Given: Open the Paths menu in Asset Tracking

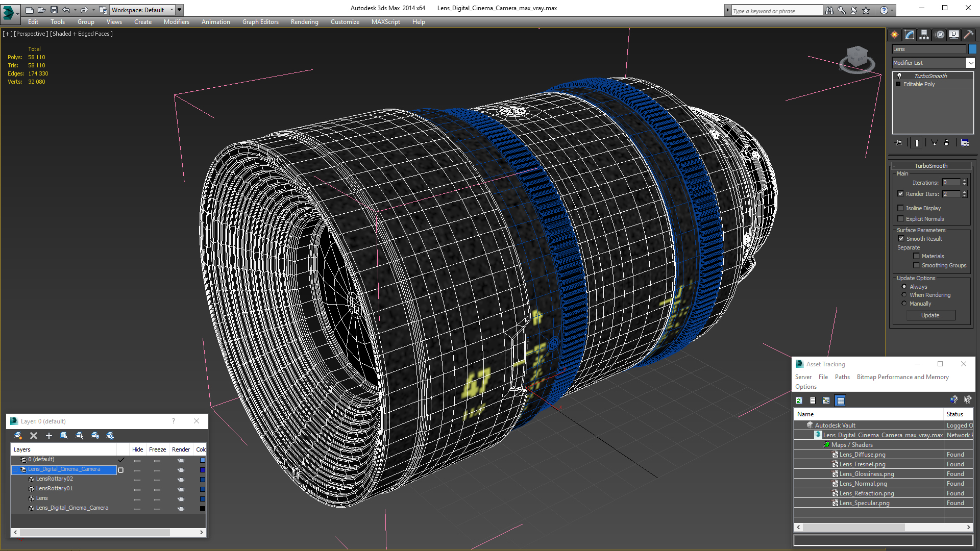Looking at the screenshot, I should pyautogui.click(x=842, y=377).
